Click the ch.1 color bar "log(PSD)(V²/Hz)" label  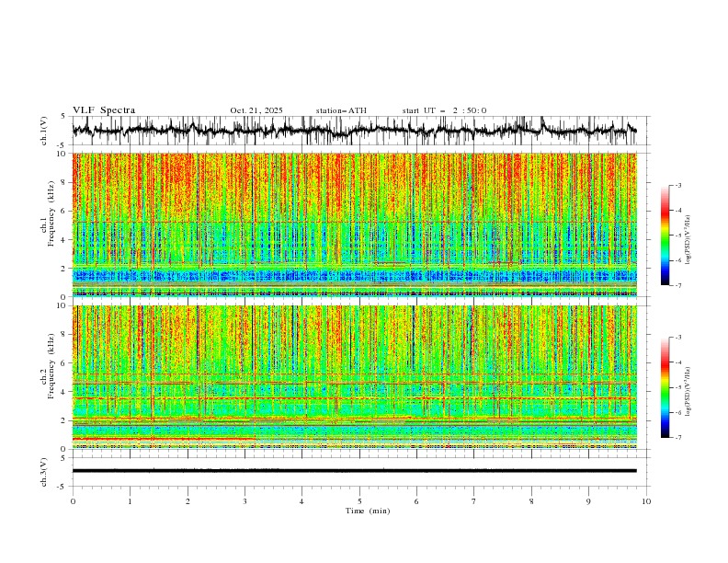(x=688, y=240)
